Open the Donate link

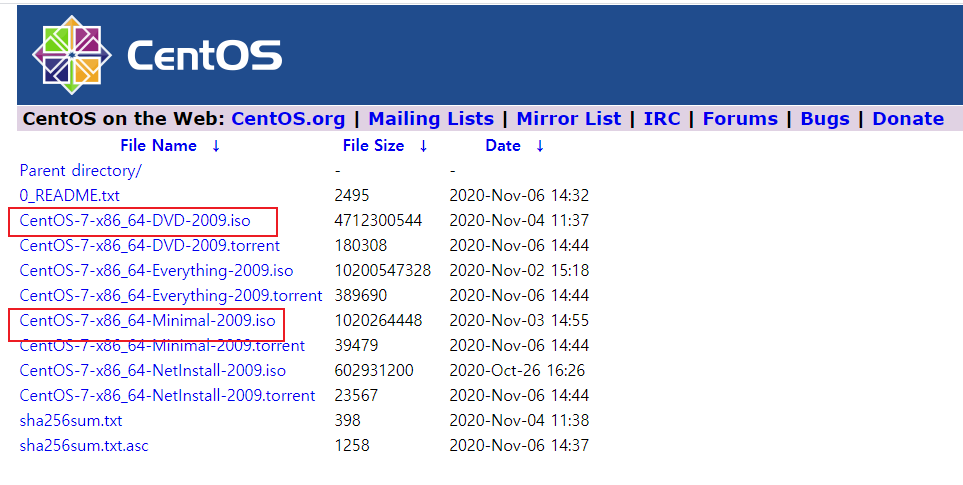pos(908,118)
